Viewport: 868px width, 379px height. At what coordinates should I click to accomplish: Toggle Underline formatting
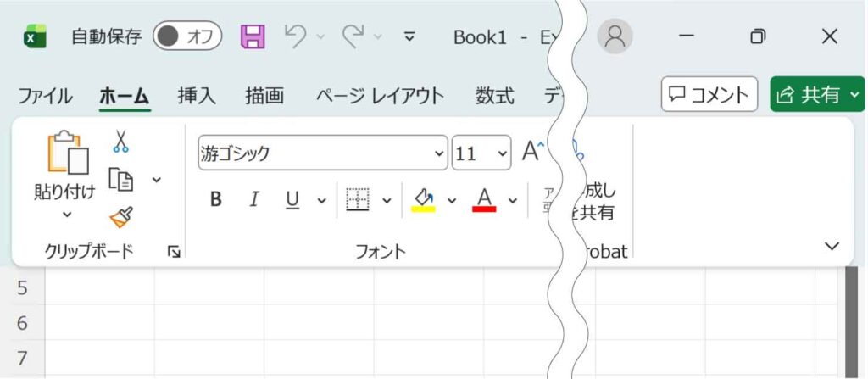click(x=292, y=200)
